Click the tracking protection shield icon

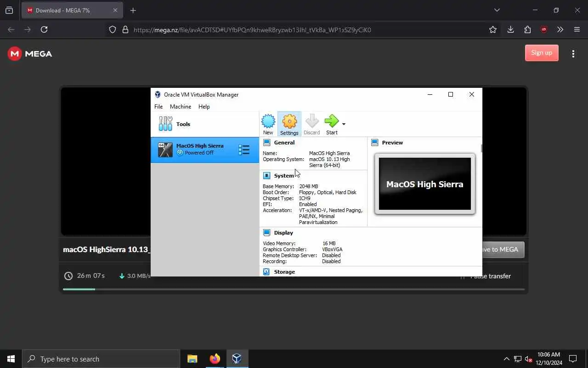[x=113, y=29]
